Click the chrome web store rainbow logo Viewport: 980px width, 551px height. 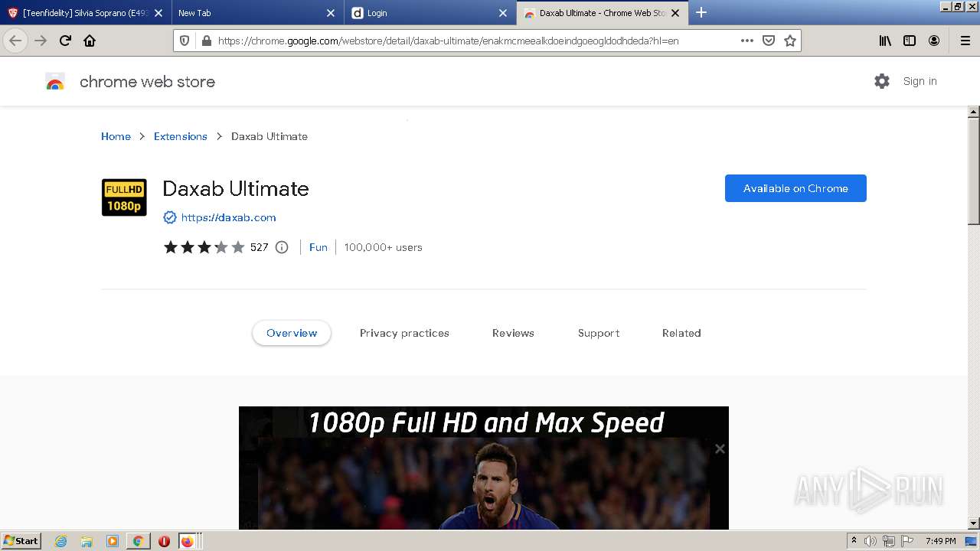55,82
